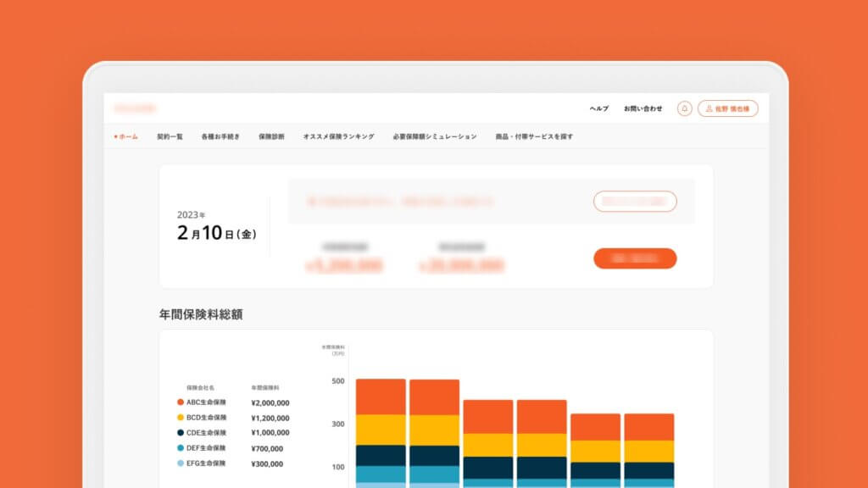Viewport: 868px width, 488px height.
Task: View the オススメ保険ランキング tab
Action: pyautogui.click(x=339, y=136)
